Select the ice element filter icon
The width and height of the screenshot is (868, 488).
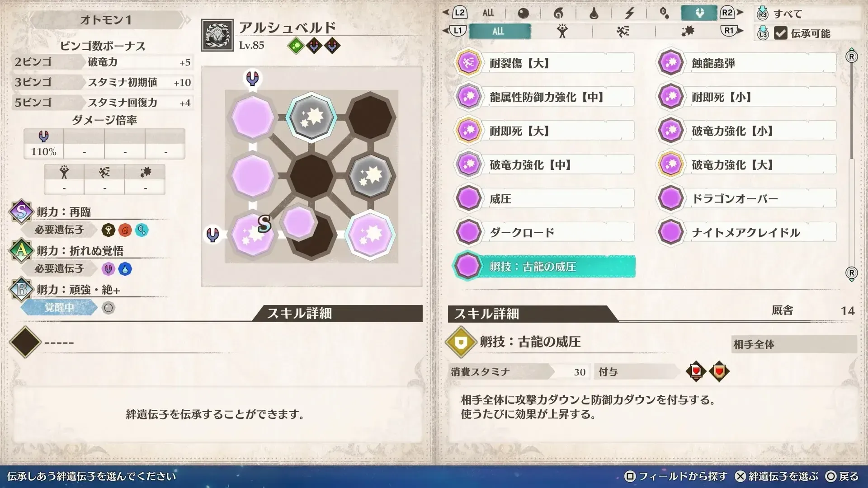pyautogui.click(x=664, y=13)
